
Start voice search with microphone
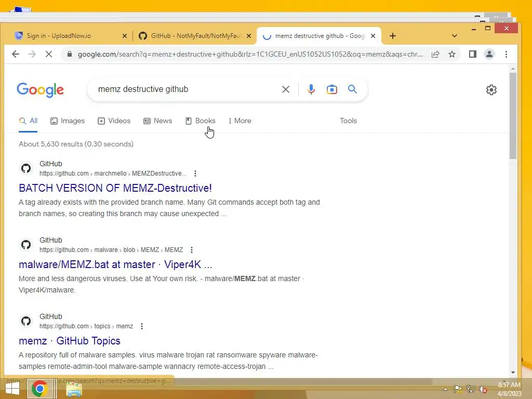pos(311,89)
